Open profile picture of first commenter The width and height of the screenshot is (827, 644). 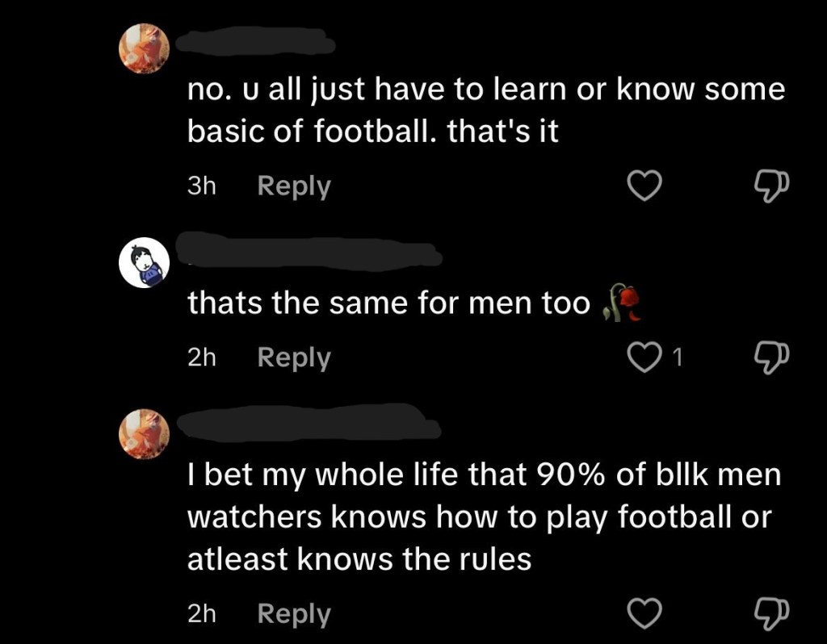[144, 48]
